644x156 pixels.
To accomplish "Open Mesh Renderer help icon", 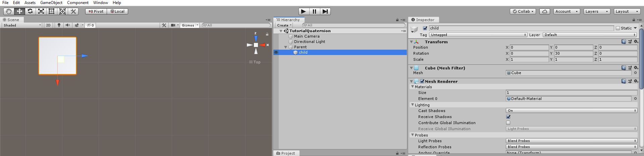I will (624, 81).
